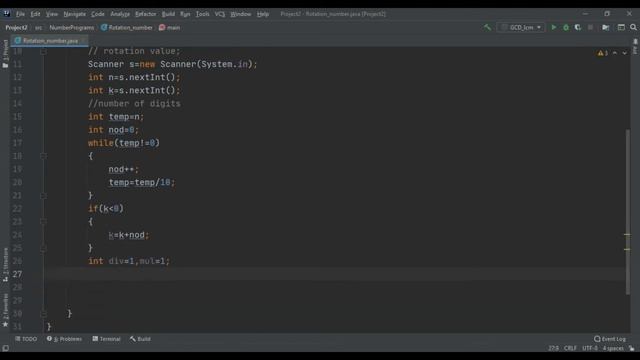
Task: Run the GCD_lcm configuration with the green arrow
Action: click(x=554, y=27)
